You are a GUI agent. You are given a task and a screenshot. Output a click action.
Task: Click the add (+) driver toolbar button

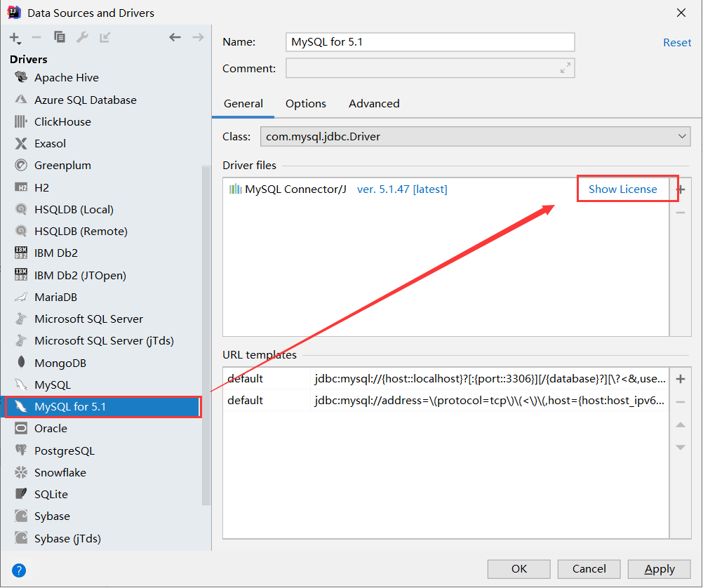point(15,38)
